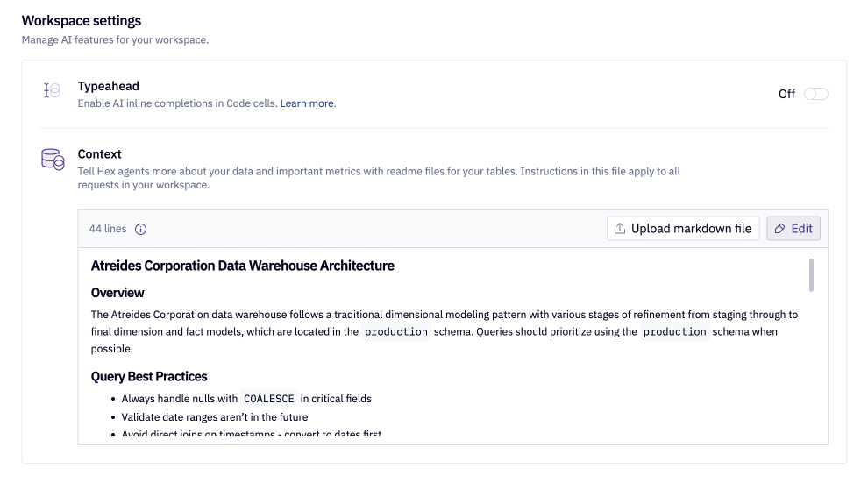Click the context file scrollbar thumb
This screenshot has width=868, height=483.
coord(811,275)
